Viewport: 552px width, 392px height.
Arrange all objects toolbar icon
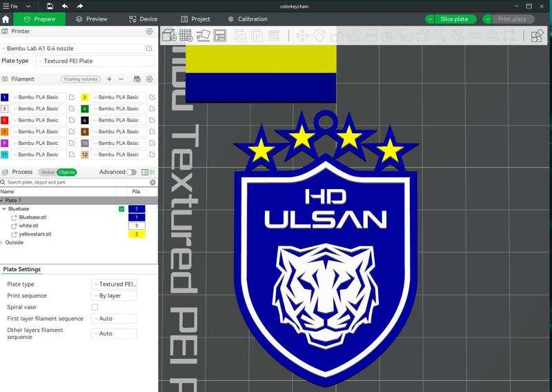(220, 35)
